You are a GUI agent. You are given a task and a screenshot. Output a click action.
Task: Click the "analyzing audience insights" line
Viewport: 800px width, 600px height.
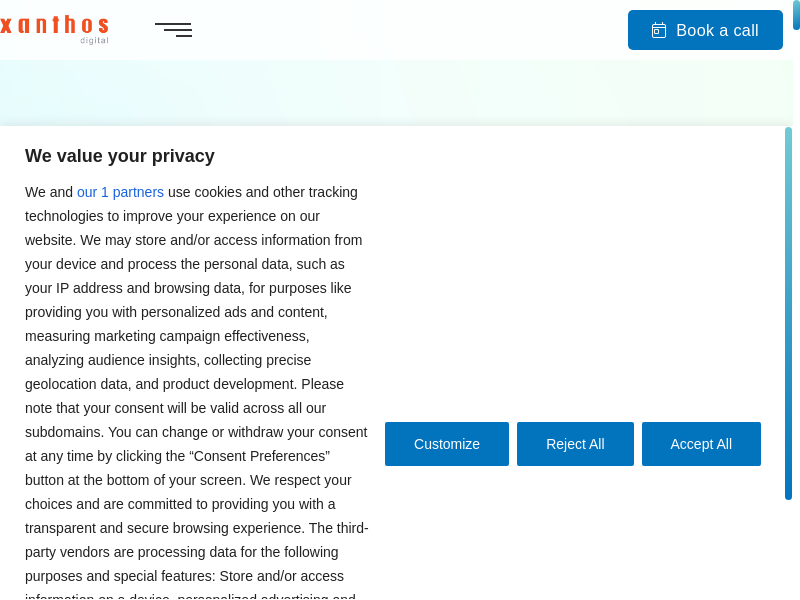coord(125,360)
